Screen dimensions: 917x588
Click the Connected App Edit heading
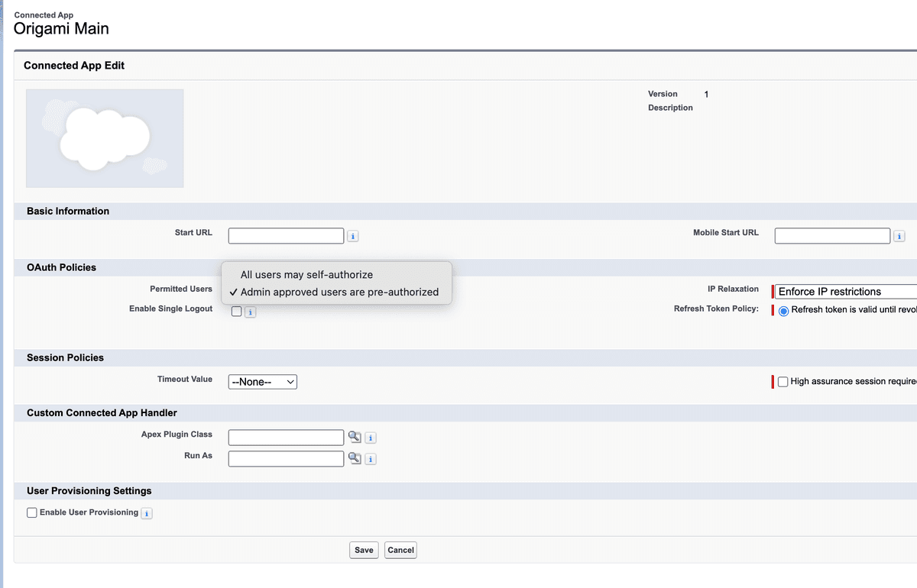tap(74, 66)
